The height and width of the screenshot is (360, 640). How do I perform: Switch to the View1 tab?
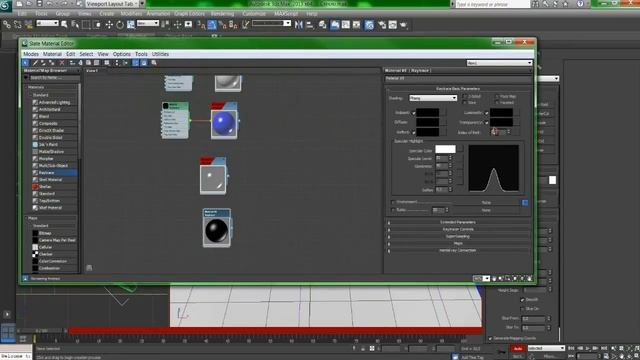click(x=92, y=71)
